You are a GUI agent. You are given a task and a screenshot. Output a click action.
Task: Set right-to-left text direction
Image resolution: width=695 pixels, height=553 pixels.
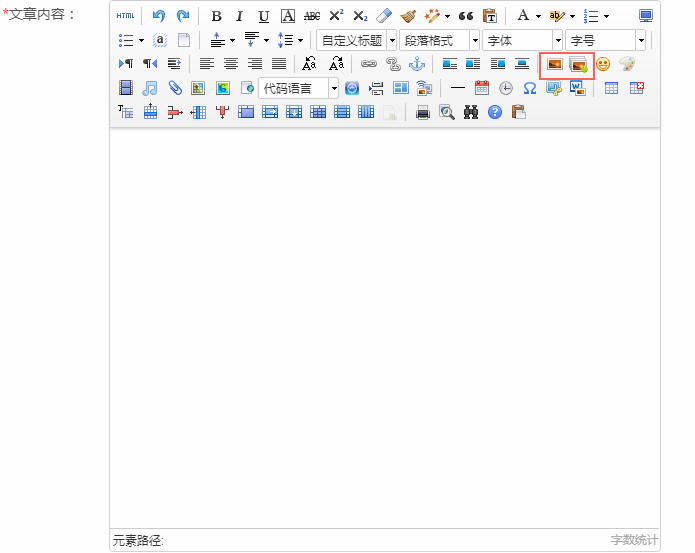(x=150, y=64)
